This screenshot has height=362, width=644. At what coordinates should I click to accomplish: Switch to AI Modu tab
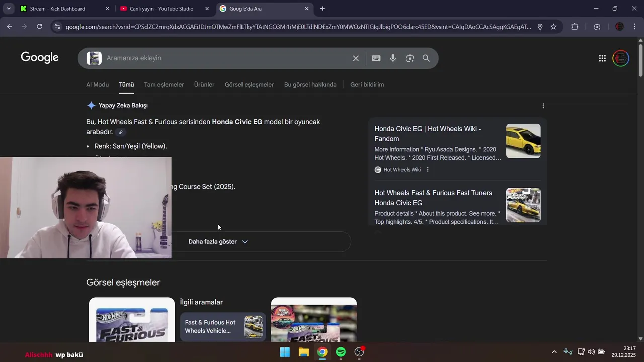[x=97, y=85]
